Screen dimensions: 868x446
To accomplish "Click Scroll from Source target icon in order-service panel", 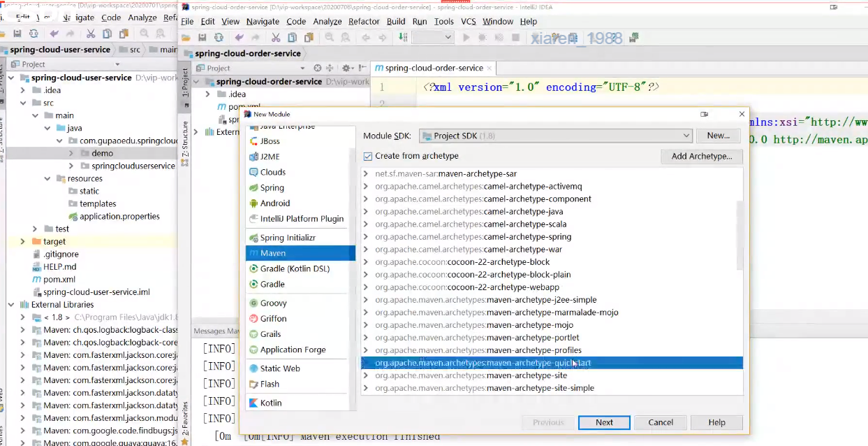I will (x=318, y=68).
